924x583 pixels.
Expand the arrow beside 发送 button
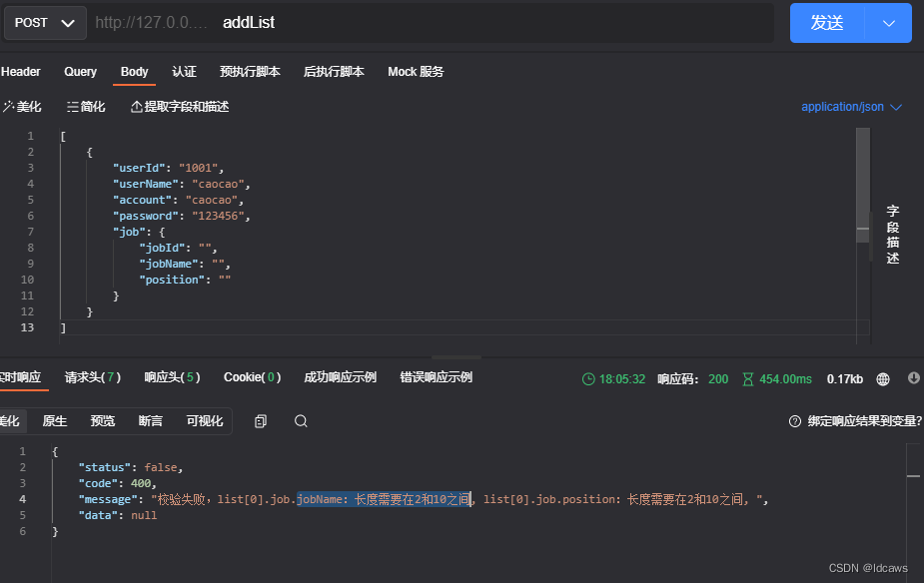click(889, 23)
